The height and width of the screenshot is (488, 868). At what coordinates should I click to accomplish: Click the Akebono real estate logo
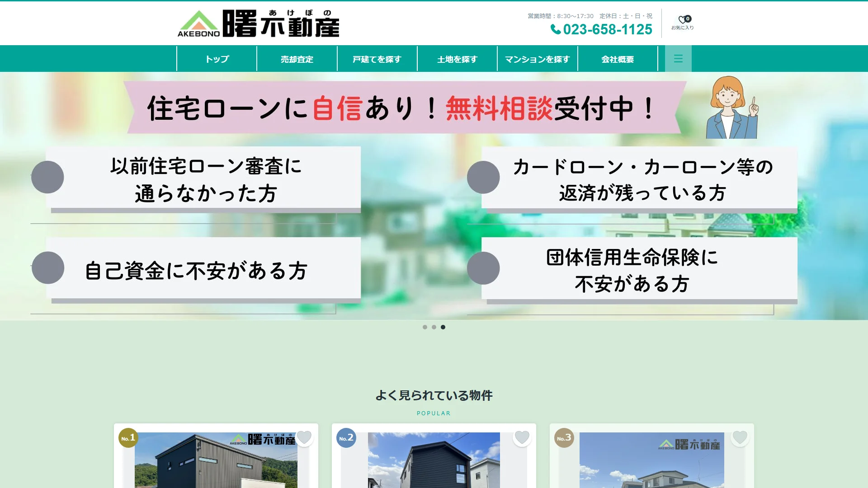click(258, 23)
